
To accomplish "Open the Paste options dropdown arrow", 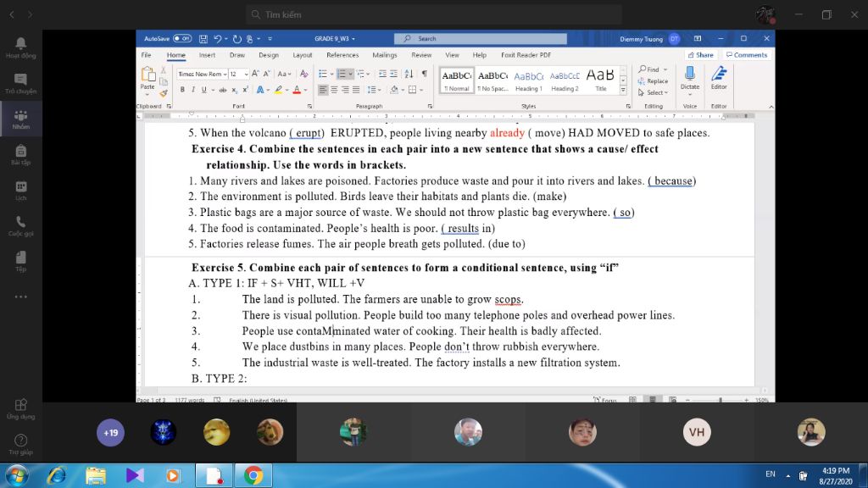I will (x=147, y=95).
